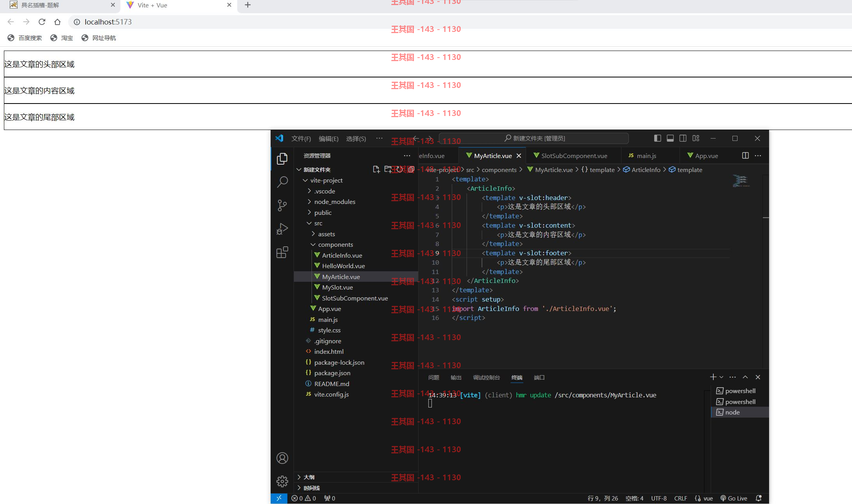Switch to the 输出 output panel tab
Image resolution: width=852 pixels, height=504 pixels.
(x=456, y=378)
